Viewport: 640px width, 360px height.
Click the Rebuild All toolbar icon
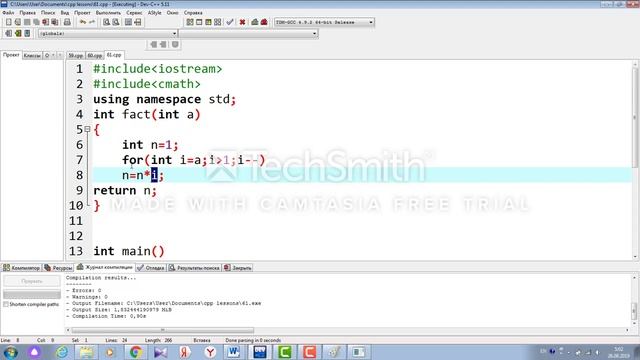tap(218, 22)
